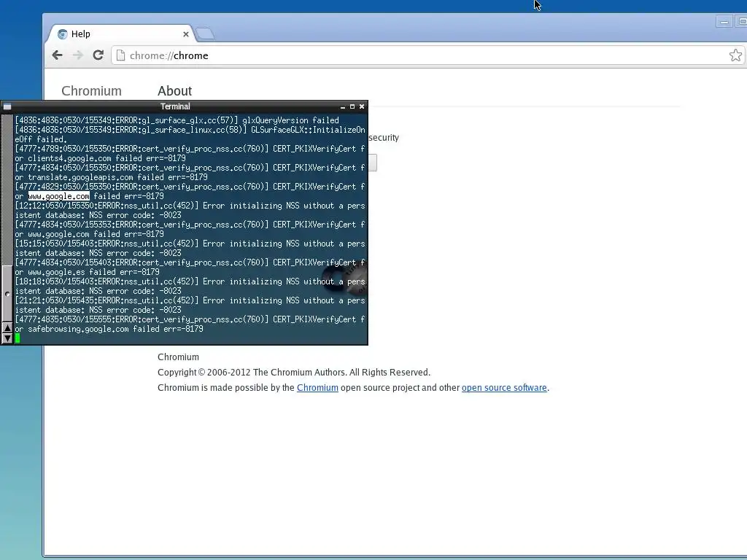The image size is (747, 560).
Task: Click the Chromium favicon on the Help tab
Action: point(63,34)
